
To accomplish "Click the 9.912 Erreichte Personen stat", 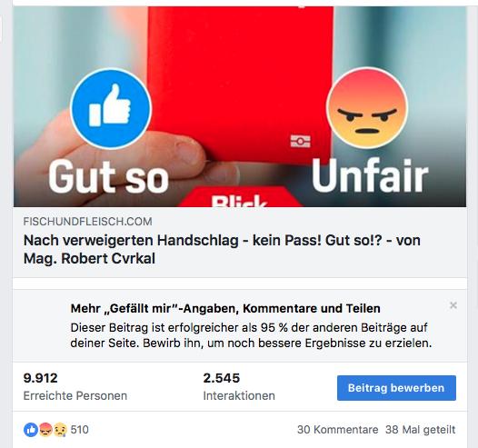I will [75, 387].
